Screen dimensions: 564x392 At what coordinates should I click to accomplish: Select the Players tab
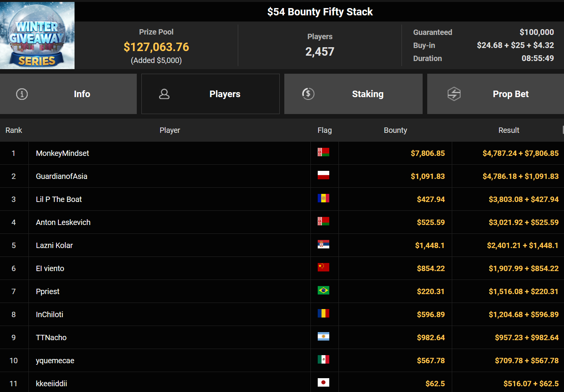pos(224,94)
